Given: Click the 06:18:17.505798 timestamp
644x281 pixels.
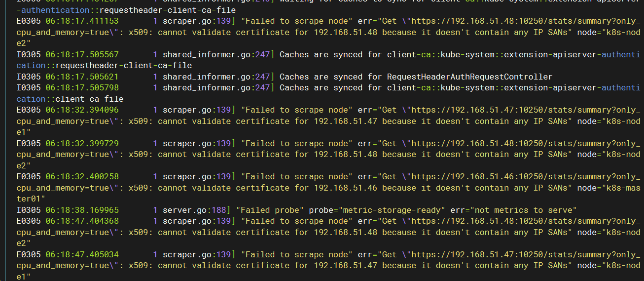Looking at the screenshot, I should tap(82, 88).
